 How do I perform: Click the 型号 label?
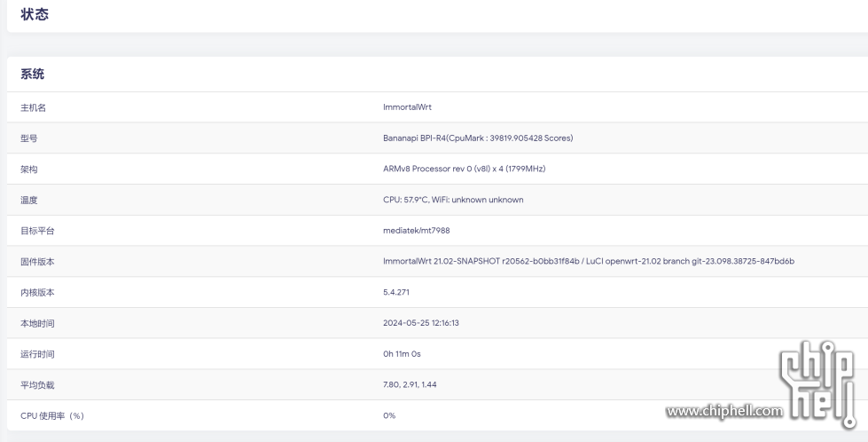pyautogui.click(x=28, y=138)
